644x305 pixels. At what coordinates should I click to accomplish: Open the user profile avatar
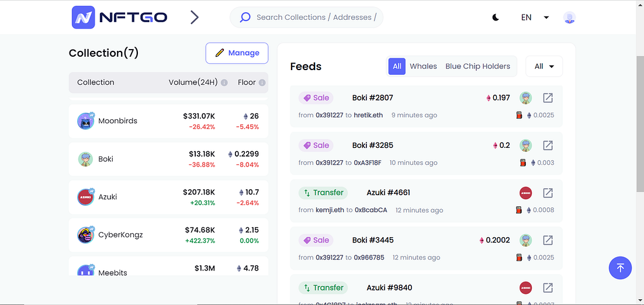pos(569,18)
